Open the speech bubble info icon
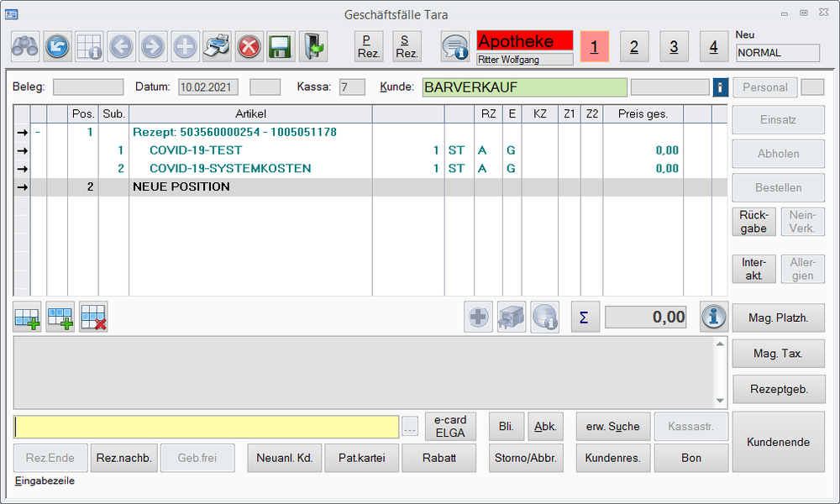 455,46
